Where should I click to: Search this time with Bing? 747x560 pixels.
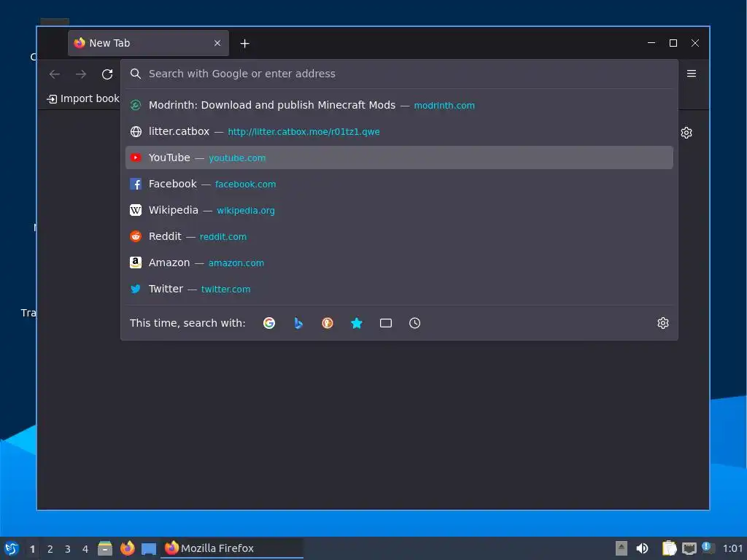point(298,323)
